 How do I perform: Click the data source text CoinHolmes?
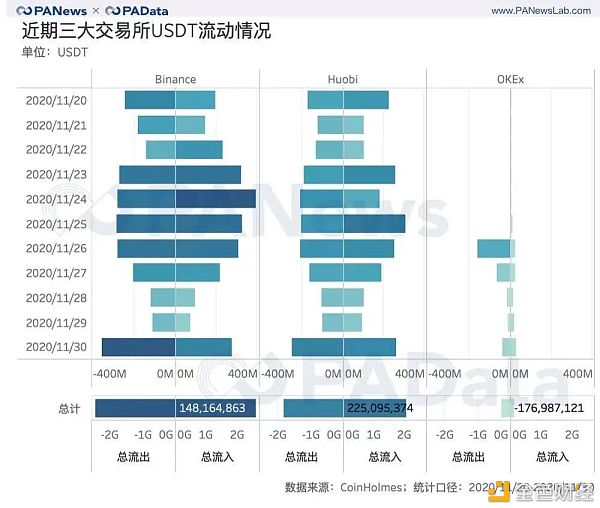click(x=371, y=488)
